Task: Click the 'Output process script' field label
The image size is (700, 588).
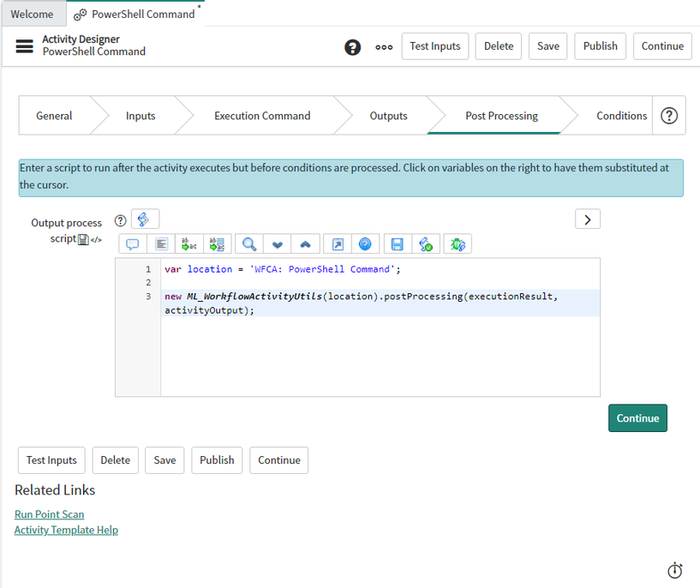Action: [67, 231]
